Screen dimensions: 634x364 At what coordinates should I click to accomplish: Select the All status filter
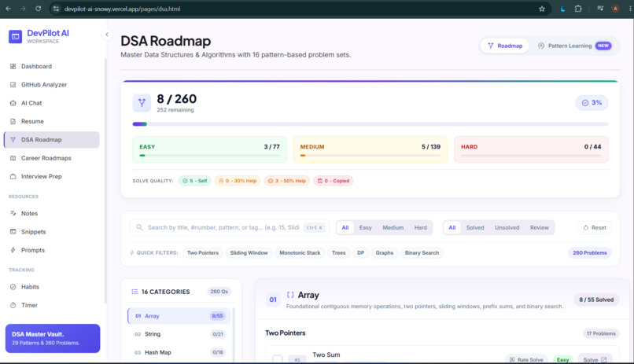pyautogui.click(x=452, y=227)
